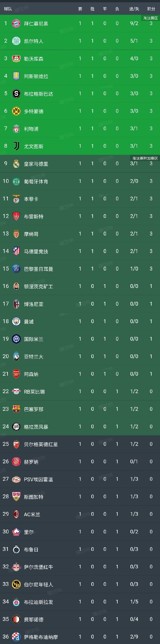This screenshot has height=644, width=160.
Task: Click the Arsenal club crest
Action: point(16,374)
